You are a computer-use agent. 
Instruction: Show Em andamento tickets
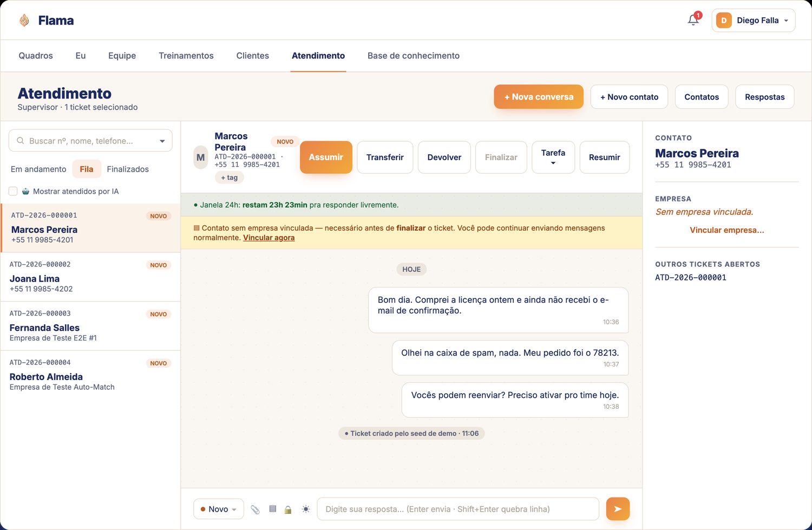(38, 169)
